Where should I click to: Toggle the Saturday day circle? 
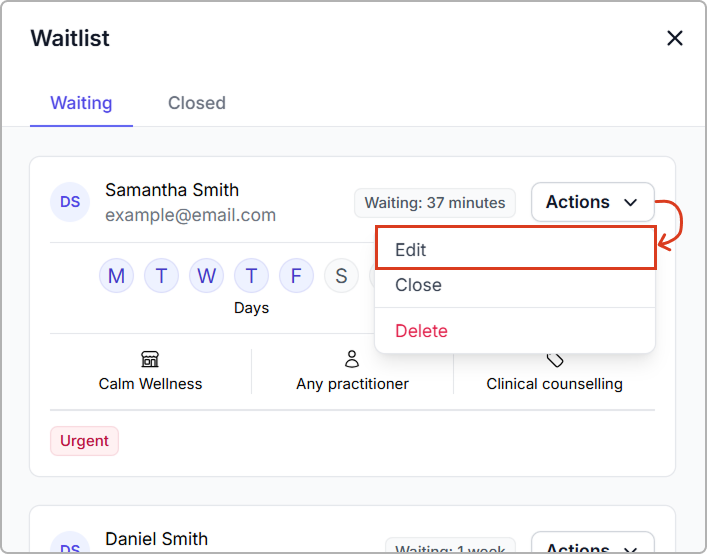tap(341, 276)
